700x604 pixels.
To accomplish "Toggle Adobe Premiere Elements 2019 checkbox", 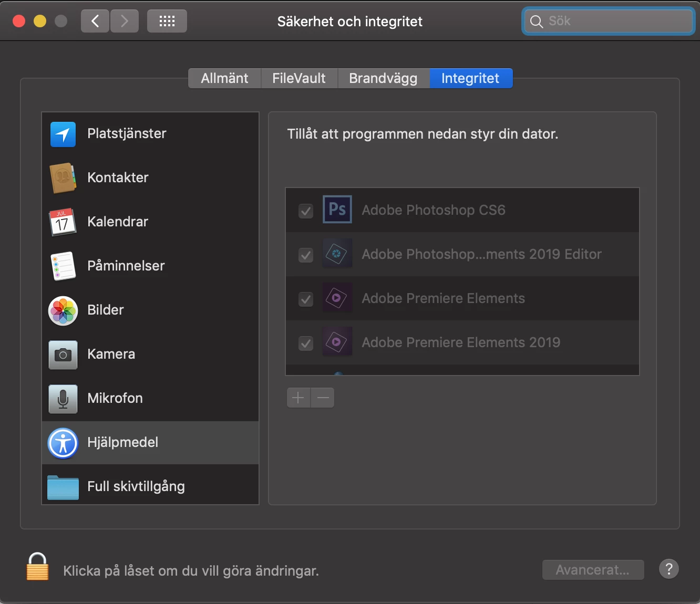I will coord(306,343).
